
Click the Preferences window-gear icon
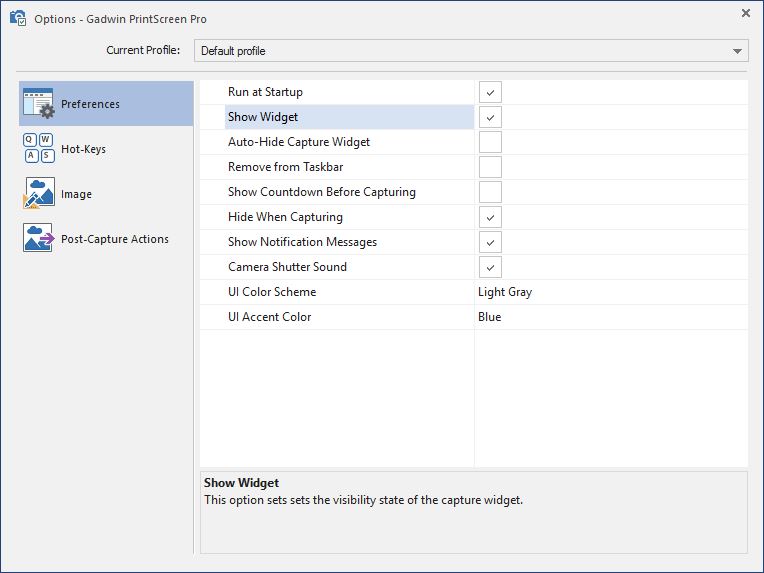38,104
